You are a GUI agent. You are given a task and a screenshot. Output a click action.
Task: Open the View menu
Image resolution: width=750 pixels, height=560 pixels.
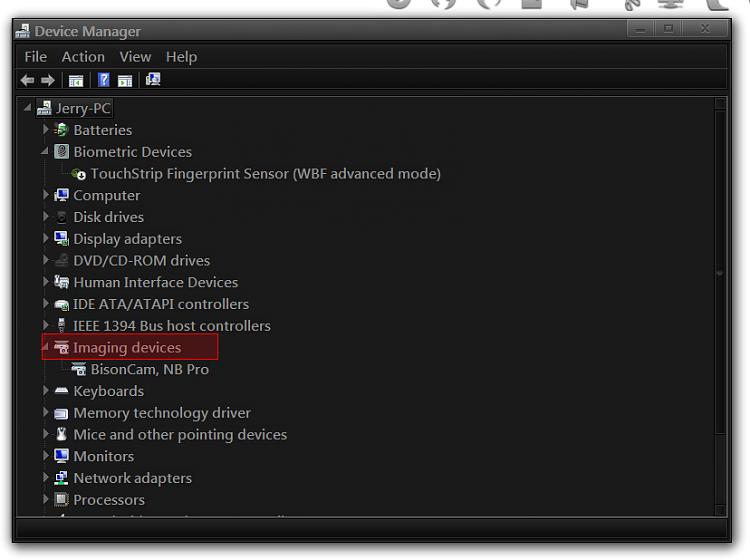click(x=135, y=57)
